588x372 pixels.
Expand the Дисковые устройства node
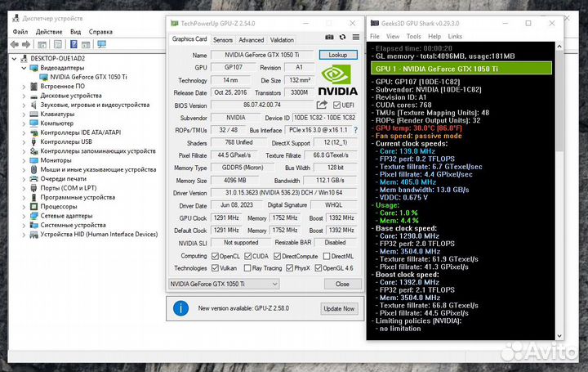[24, 96]
